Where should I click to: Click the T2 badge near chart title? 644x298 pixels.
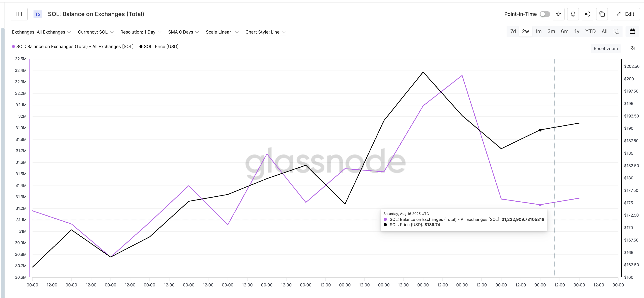(x=38, y=14)
